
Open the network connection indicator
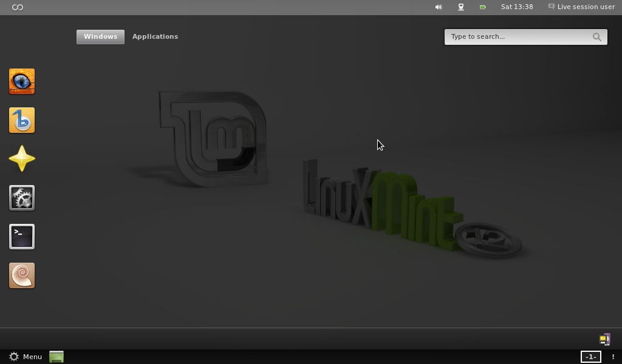461,7
